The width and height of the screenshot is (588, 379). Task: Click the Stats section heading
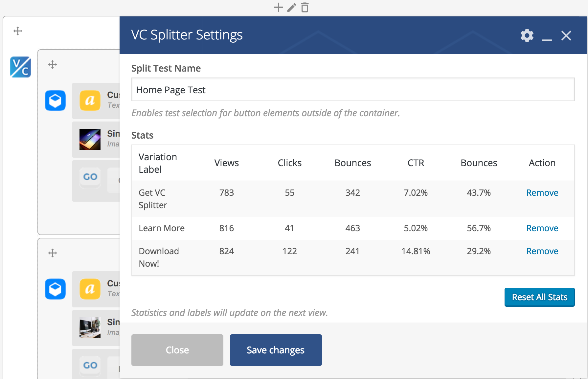(143, 135)
